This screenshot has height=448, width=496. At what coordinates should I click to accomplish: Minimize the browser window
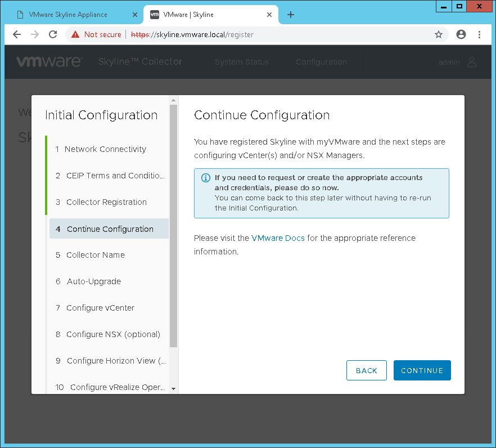[444, 6]
